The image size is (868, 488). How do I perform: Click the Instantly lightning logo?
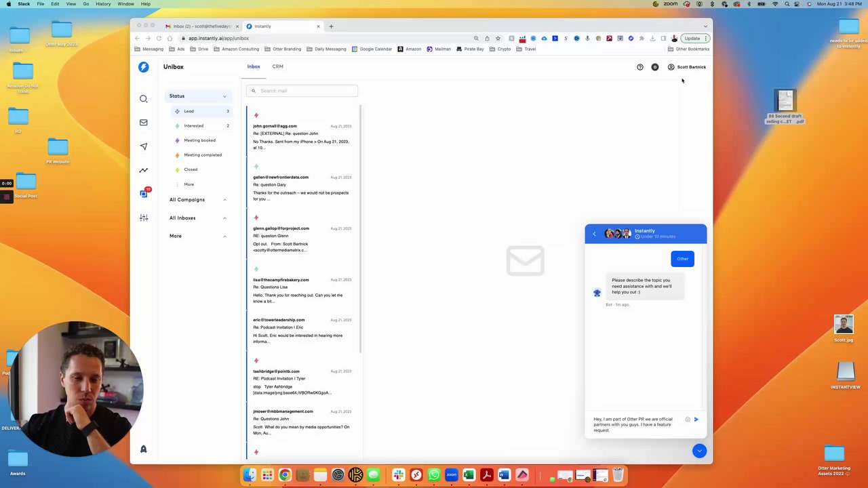143,67
